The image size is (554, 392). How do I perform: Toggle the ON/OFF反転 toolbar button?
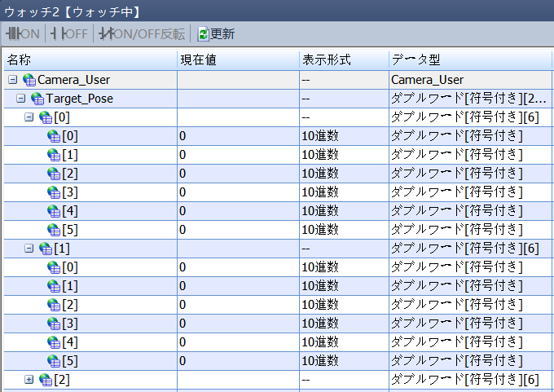point(142,33)
